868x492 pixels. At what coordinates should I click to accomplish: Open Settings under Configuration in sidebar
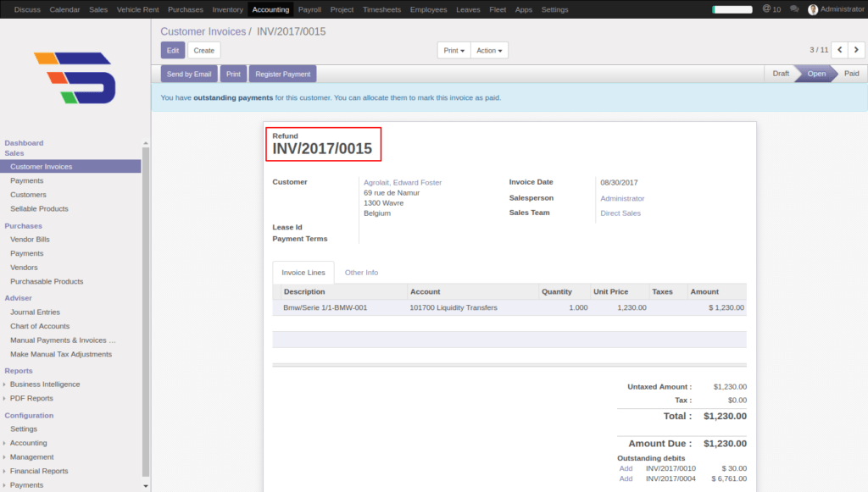(x=24, y=428)
